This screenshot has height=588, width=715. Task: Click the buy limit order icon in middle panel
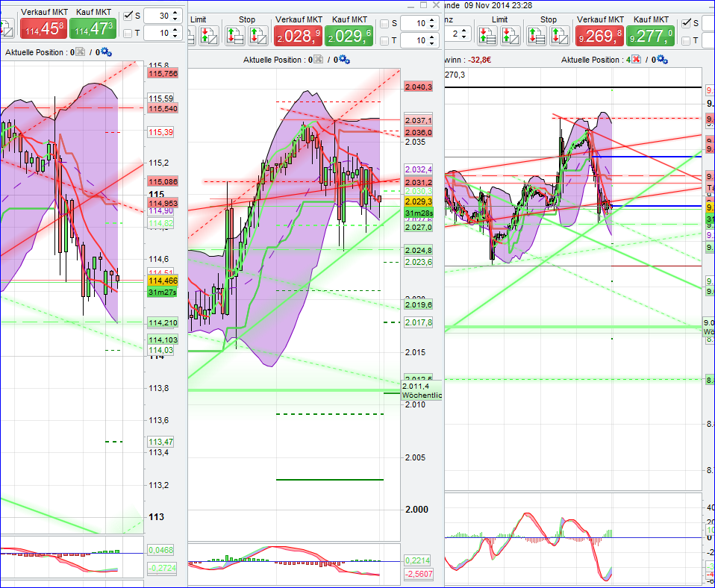click(x=193, y=34)
